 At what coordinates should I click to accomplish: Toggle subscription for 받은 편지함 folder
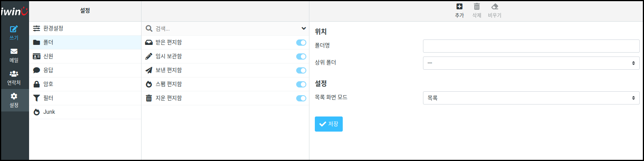tap(301, 43)
